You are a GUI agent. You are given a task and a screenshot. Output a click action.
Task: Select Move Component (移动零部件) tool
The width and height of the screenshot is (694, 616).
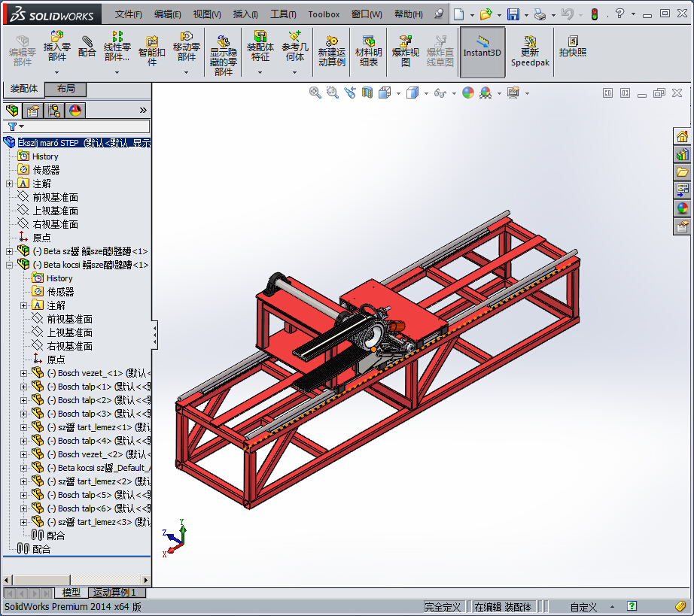click(x=187, y=47)
